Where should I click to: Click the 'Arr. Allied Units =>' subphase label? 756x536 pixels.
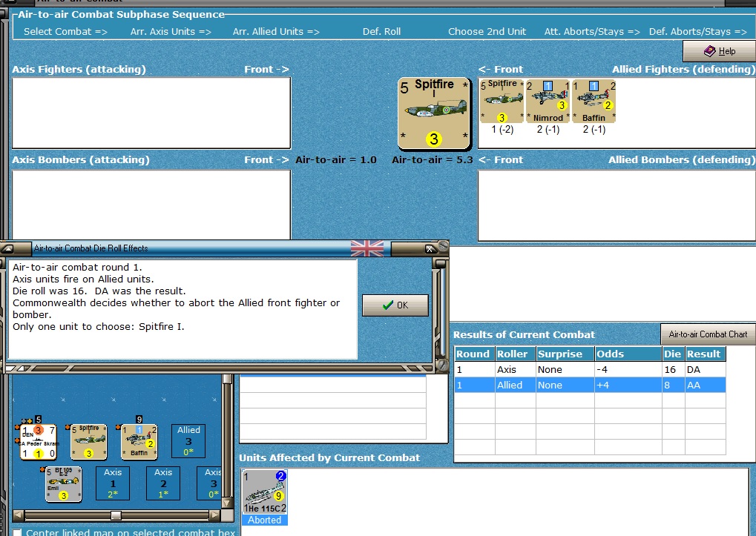tap(276, 31)
